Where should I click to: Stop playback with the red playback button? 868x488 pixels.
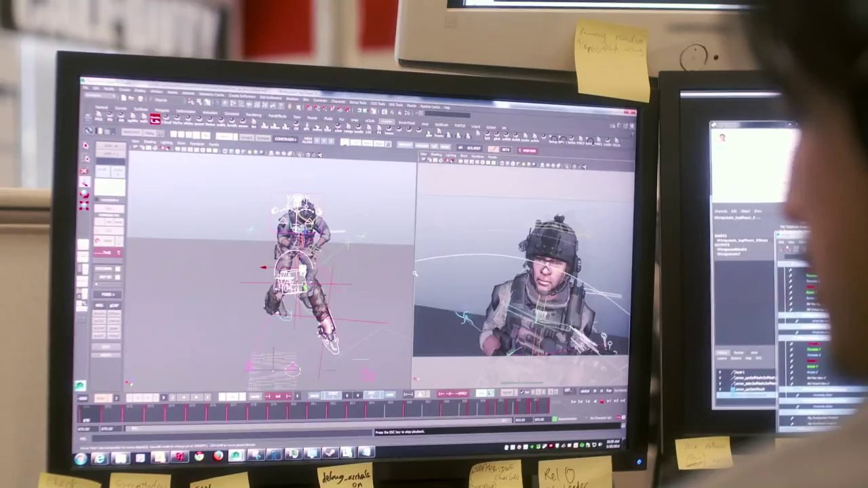point(601,403)
